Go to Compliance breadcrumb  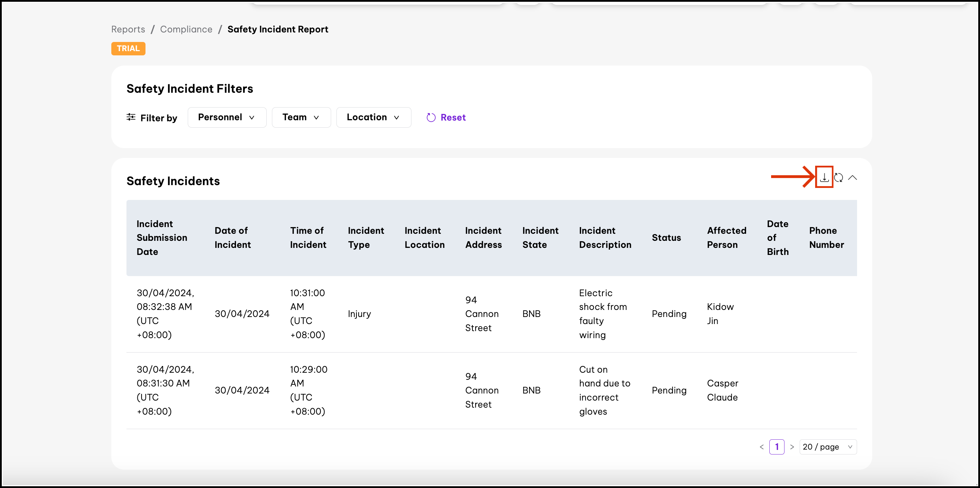[x=186, y=29]
